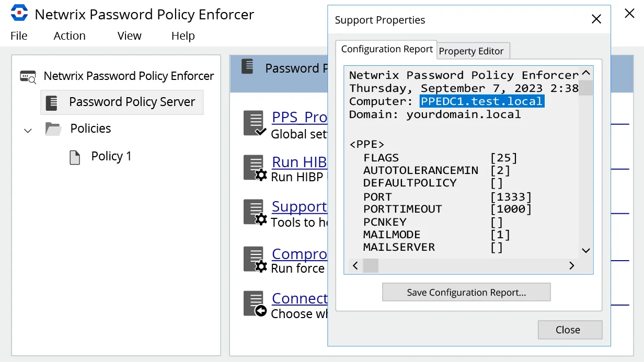Click the 'Domain: yourdomain.local' line

(x=435, y=114)
